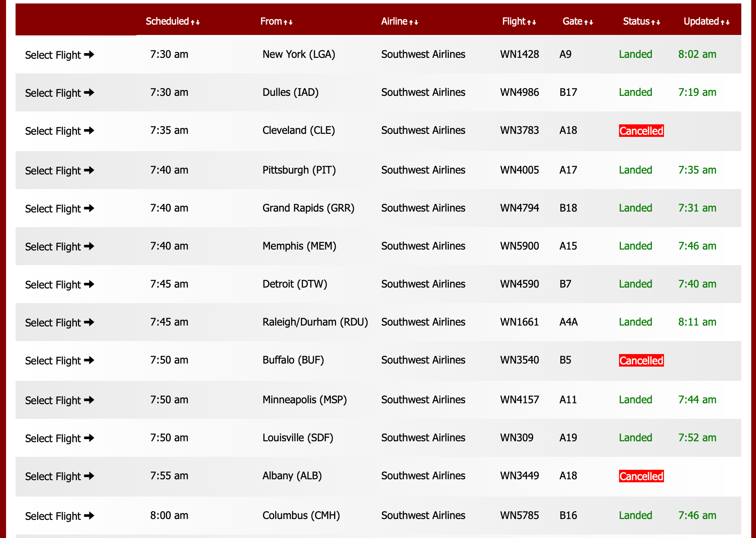
Task: Click Landed status for Columbus flight
Action: 635,515
